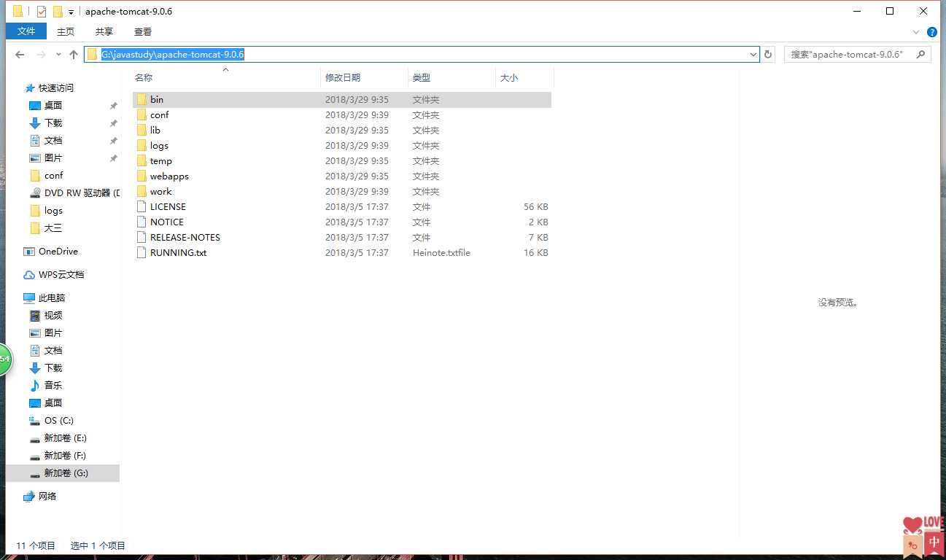Click the Heinote.txtfile type cell
Image resolution: width=946 pixels, height=560 pixels.
(x=441, y=252)
